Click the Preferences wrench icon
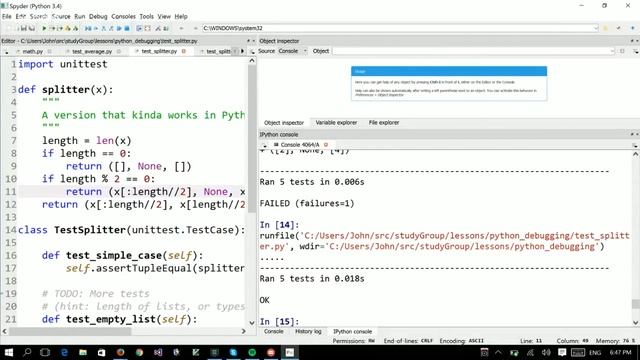 158,28
